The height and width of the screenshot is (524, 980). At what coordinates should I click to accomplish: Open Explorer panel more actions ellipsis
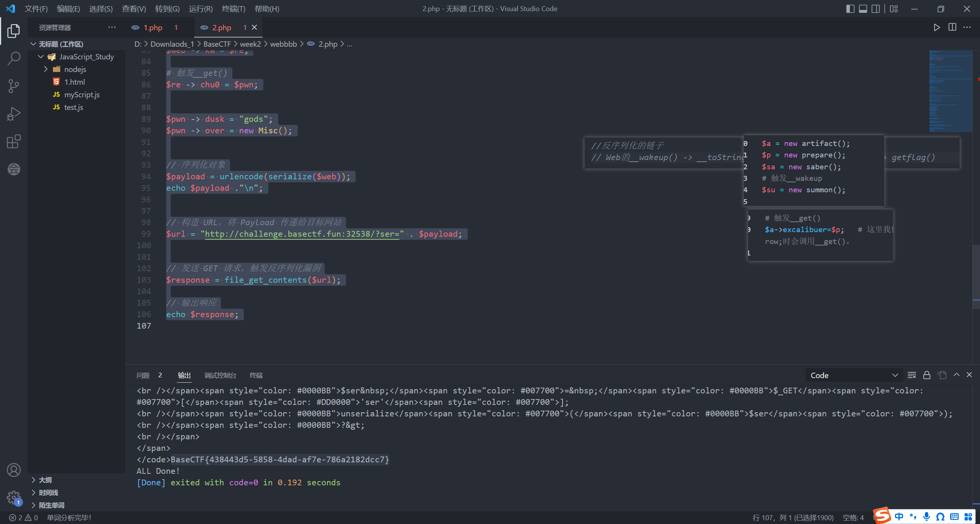click(112, 28)
